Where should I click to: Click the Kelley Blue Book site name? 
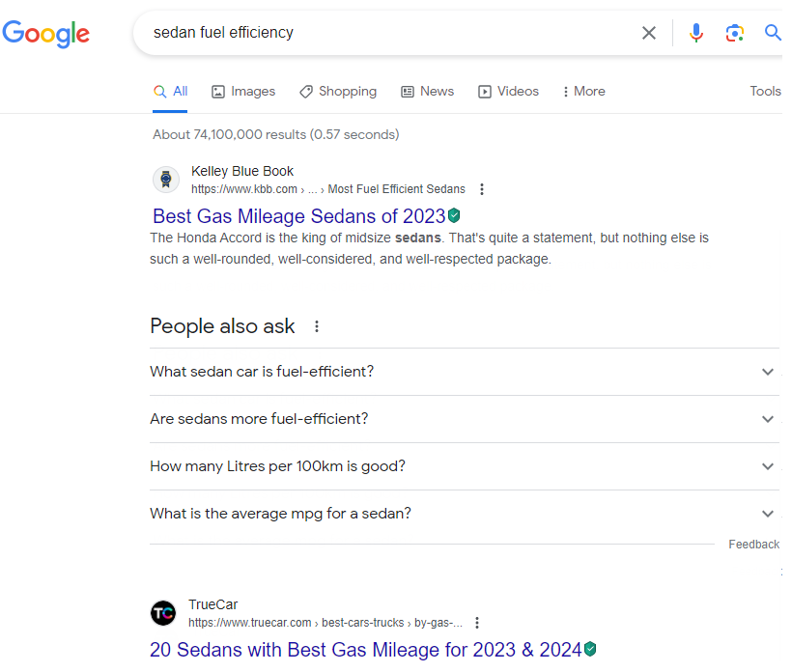pos(241,171)
